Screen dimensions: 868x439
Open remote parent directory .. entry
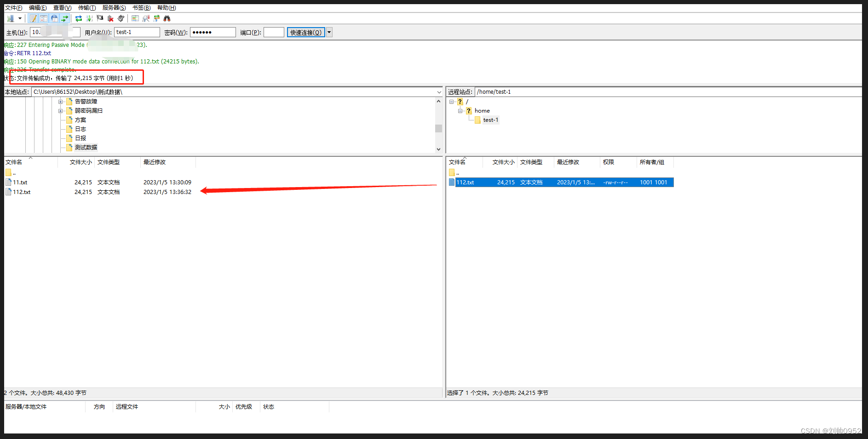[454, 173]
